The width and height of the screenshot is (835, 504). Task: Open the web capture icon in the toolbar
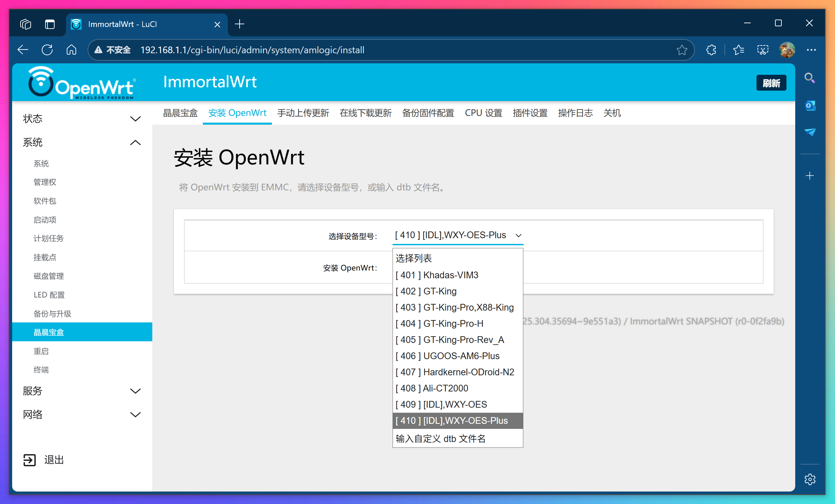click(x=763, y=50)
